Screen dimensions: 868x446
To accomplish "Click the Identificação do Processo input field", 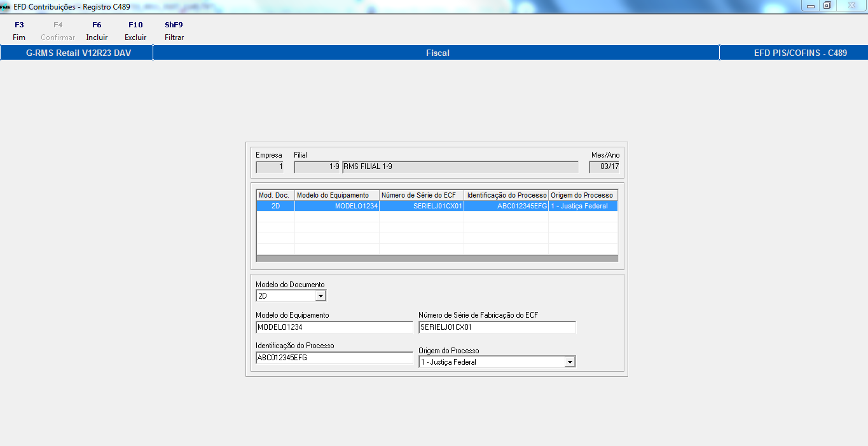I will [334, 358].
